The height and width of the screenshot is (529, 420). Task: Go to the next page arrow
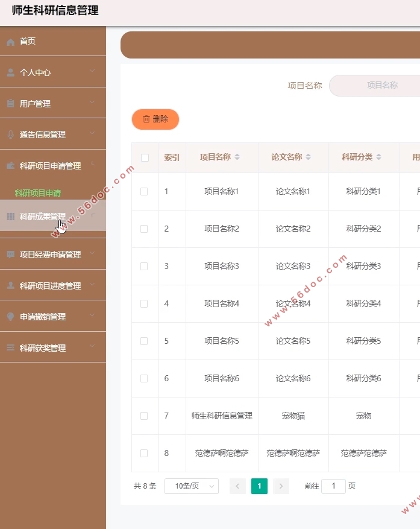(x=281, y=486)
